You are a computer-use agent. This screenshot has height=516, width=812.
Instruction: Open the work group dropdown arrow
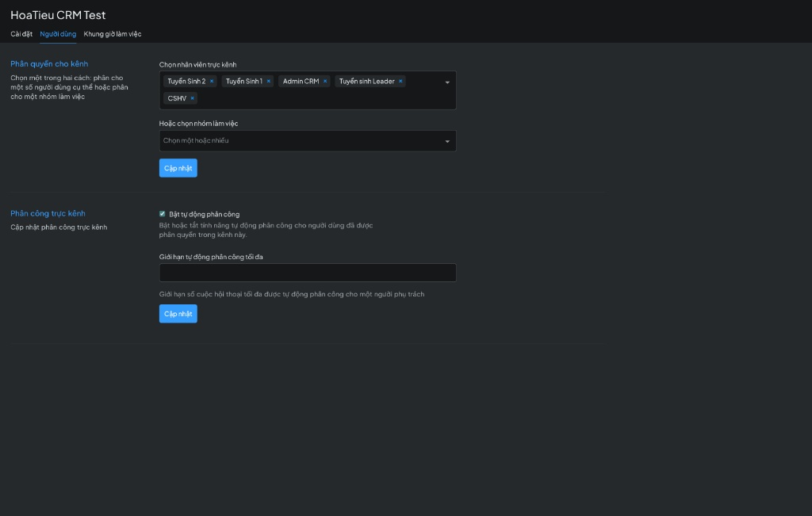(446, 141)
